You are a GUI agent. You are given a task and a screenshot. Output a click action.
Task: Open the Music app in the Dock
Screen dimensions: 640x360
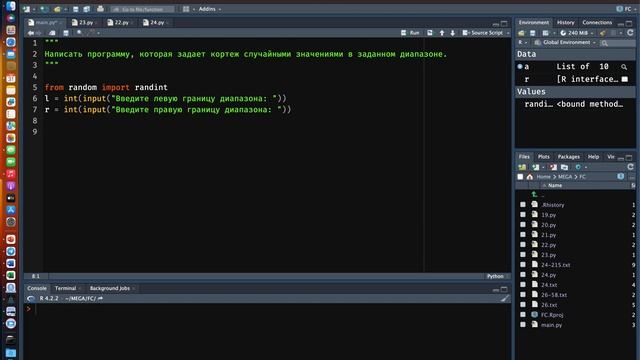click(x=11, y=174)
